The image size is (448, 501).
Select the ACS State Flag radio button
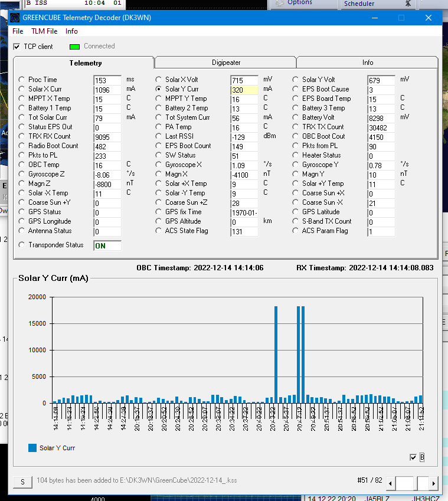pyautogui.click(x=159, y=231)
